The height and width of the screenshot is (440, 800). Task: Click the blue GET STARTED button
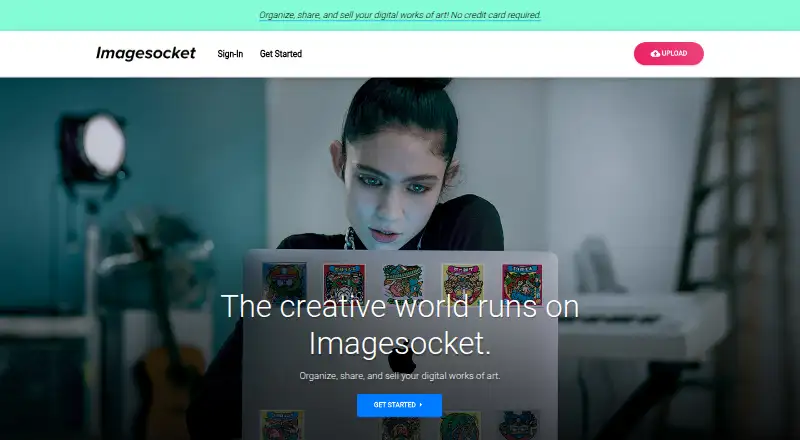[399, 405]
